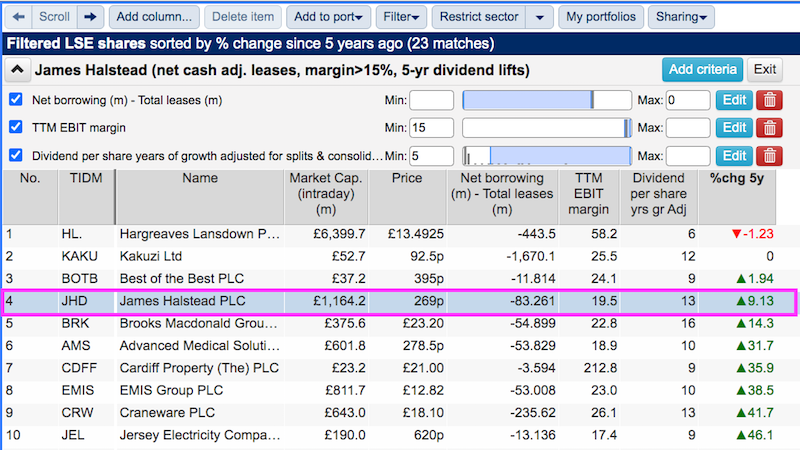The width and height of the screenshot is (800, 450).
Task: Select the EMIS Group PLC row name
Action: click(x=171, y=390)
